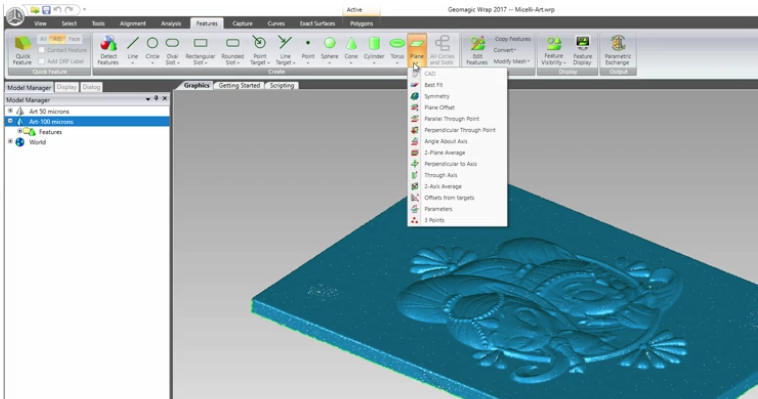The image size is (758, 399).
Task: Open Parametric Exchange output tool
Action: pyautogui.click(x=618, y=50)
